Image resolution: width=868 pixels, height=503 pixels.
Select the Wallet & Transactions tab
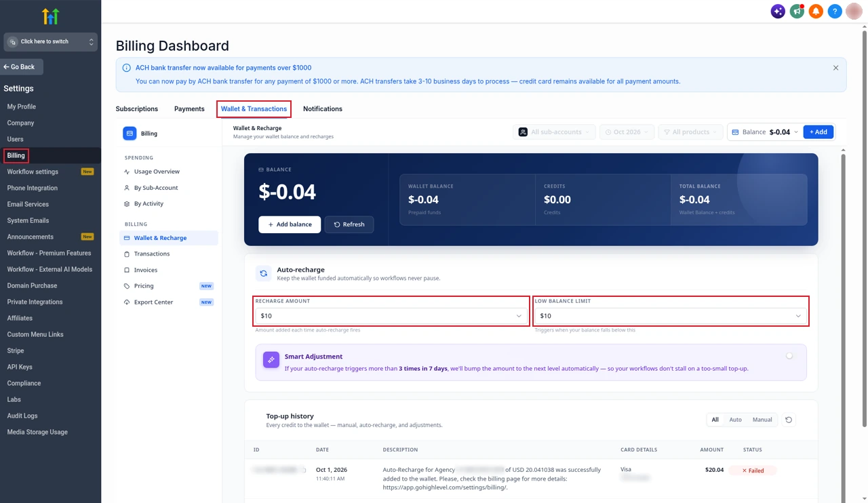click(254, 109)
